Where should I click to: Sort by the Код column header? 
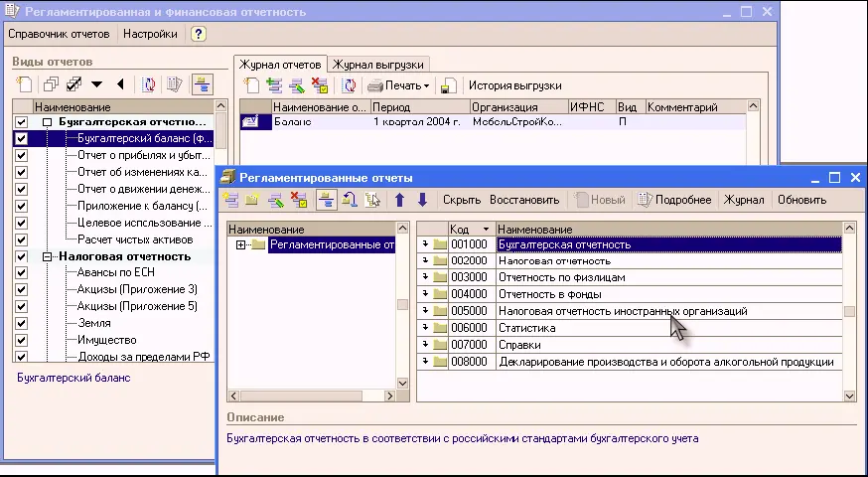[472, 229]
